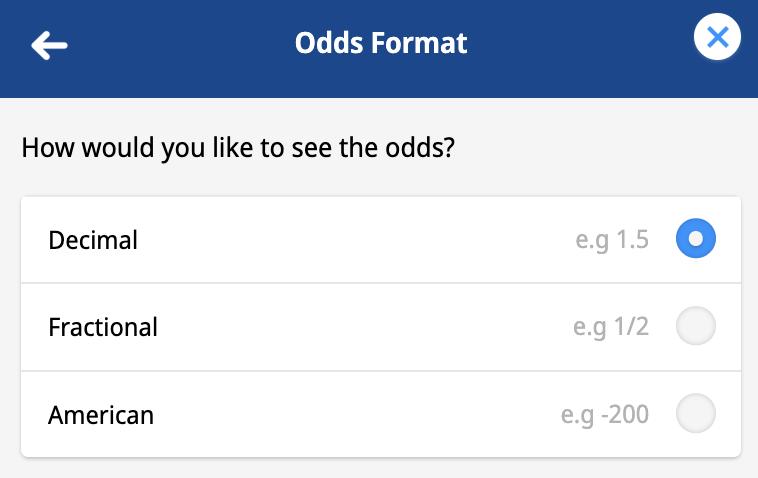Click the 'e.g 1/2' example text
Screen dimensions: 758x478
point(611,327)
